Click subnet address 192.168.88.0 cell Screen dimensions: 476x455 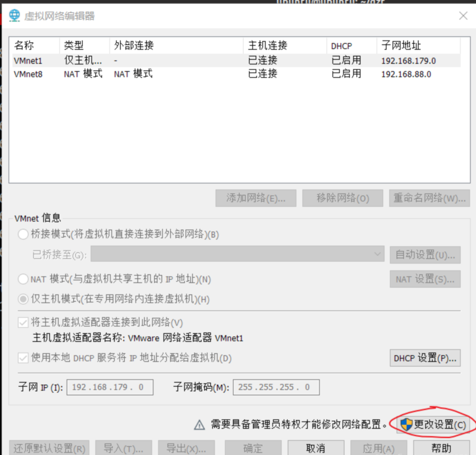pyautogui.click(x=406, y=74)
